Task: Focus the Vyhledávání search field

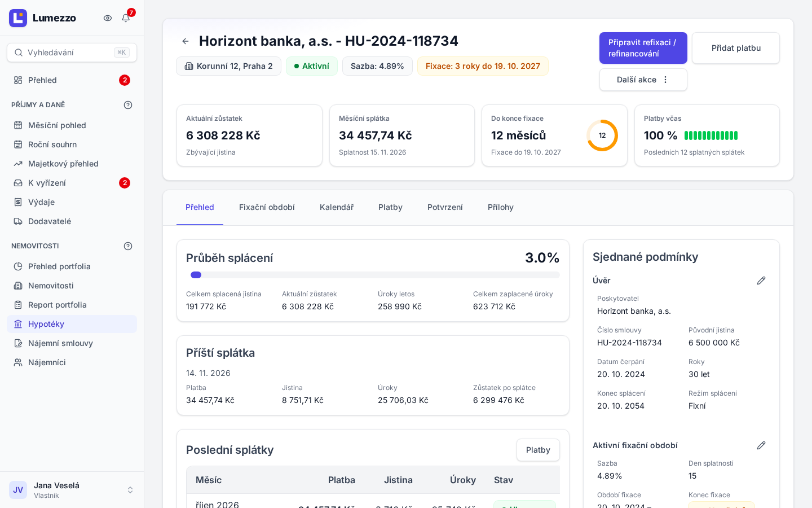Action: [x=72, y=52]
